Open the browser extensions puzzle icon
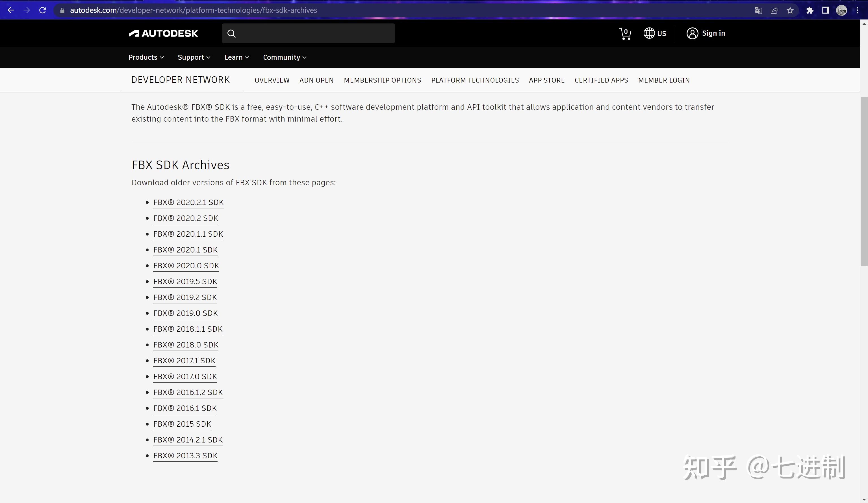Screen dimensions: 868x503 [x=810, y=10]
